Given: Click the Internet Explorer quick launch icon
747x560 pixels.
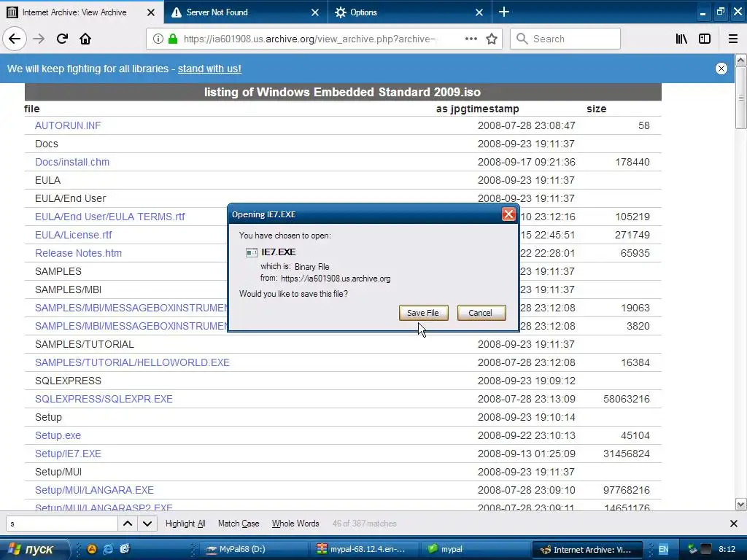Looking at the screenshot, I should pyautogui.click(x=108, y=549).
